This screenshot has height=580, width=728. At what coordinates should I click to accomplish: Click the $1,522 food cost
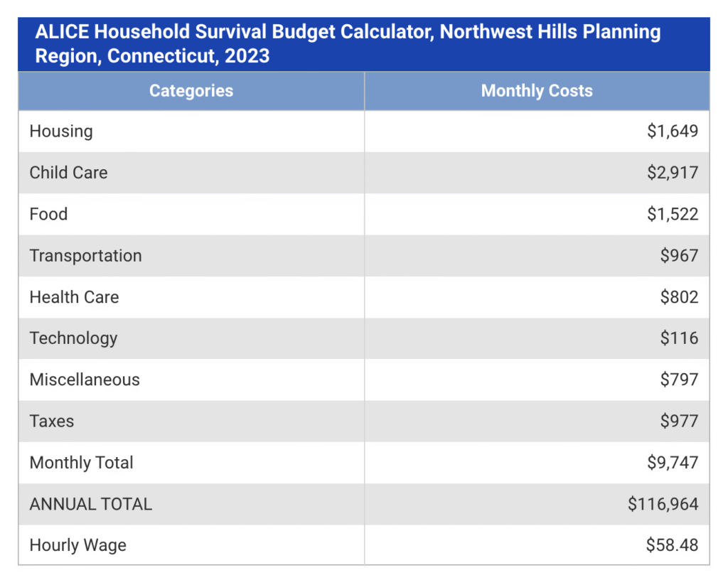point(673,214)
